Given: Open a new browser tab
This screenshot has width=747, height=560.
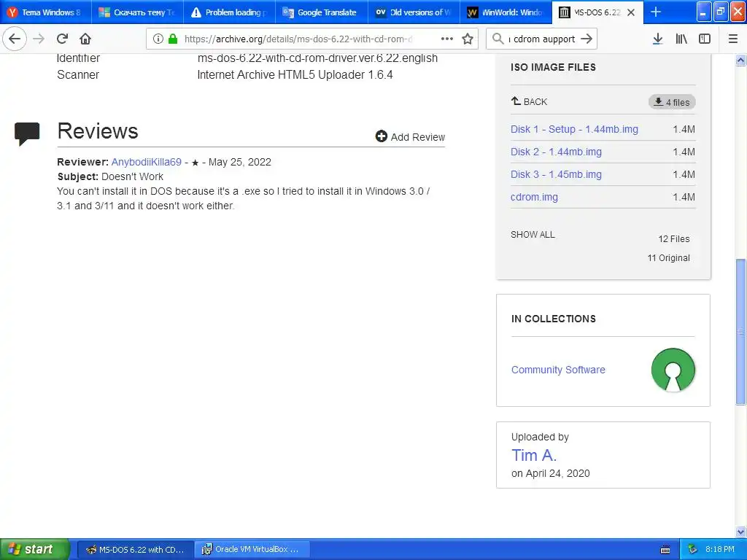Looking at the screenshot, I should [656, 12].
